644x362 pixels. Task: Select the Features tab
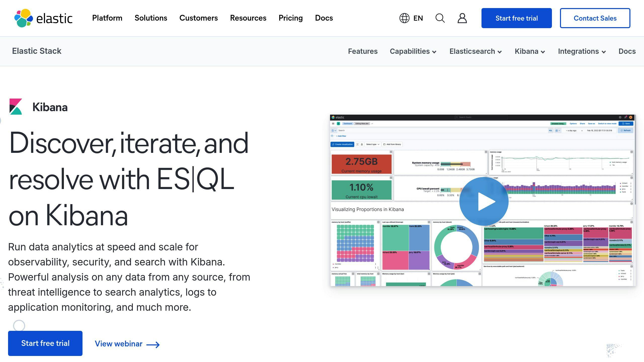(x=363, y=51)
